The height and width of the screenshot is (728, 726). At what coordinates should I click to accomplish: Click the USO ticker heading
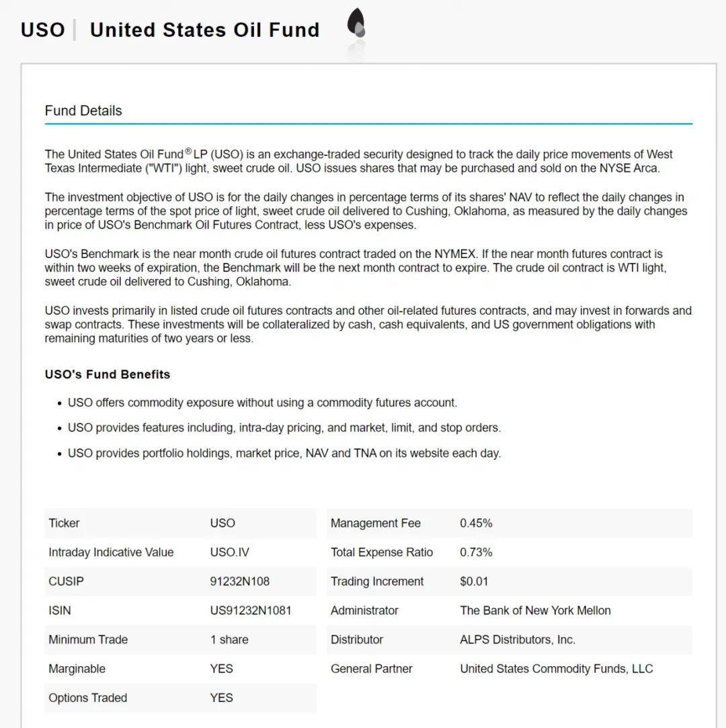[x=43, y=30]
